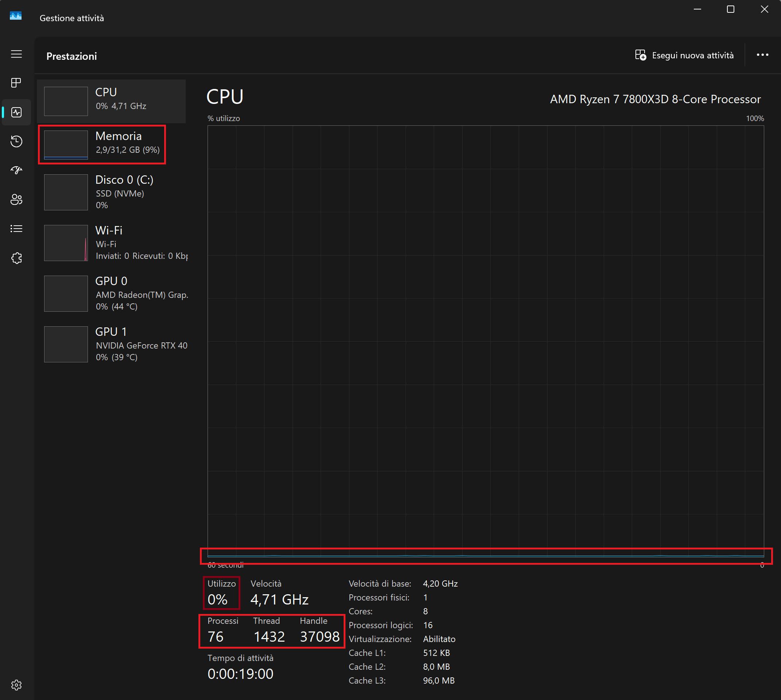The image size is (781, 700).
Task: Click the Cores value 8
Action: 425,611
